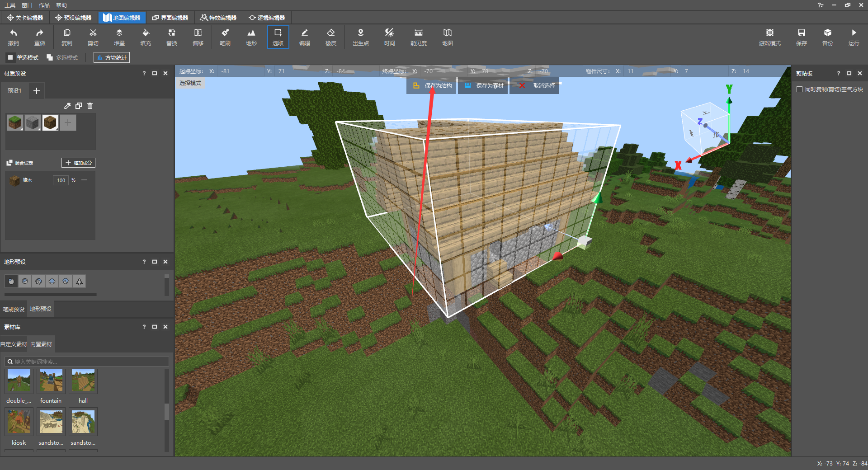Pick the Brush (笔刷) tool
868x470 pixels.
tap(225, 37)
